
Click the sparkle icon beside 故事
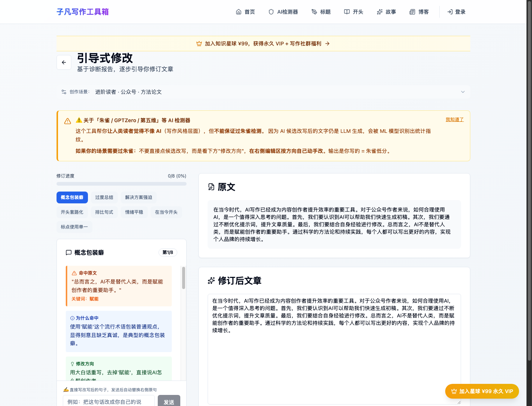coord(380,12)
